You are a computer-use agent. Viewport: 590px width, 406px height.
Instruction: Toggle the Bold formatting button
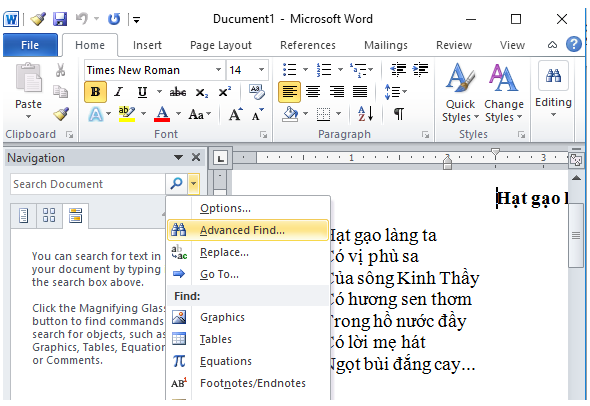pos(95,92)
